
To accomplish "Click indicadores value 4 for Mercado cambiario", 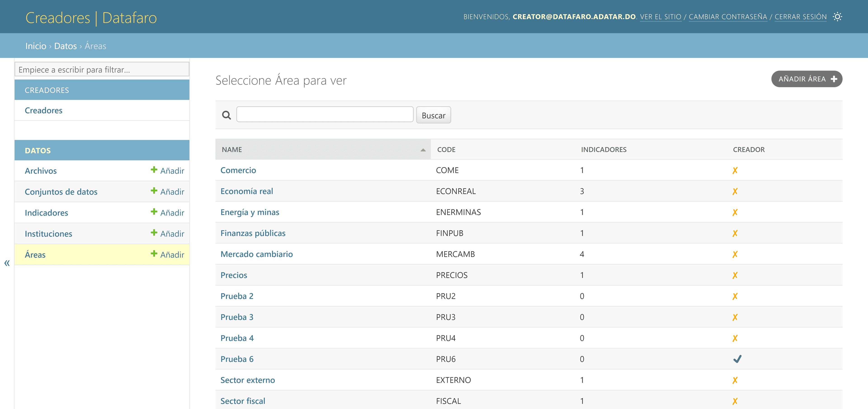I will coord(582,254).
